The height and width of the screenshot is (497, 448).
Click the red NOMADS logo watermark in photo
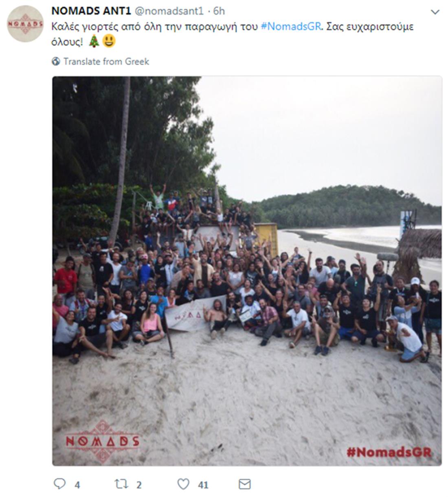[x=102, y=442]
